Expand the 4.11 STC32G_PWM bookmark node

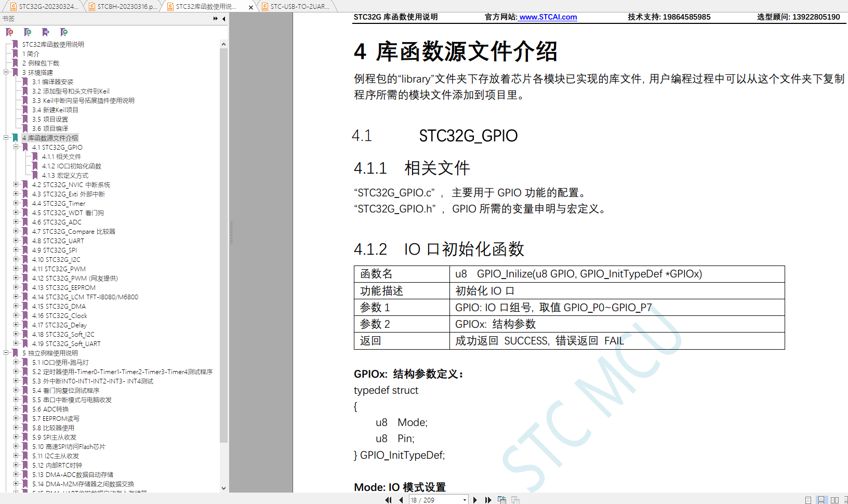16,269
